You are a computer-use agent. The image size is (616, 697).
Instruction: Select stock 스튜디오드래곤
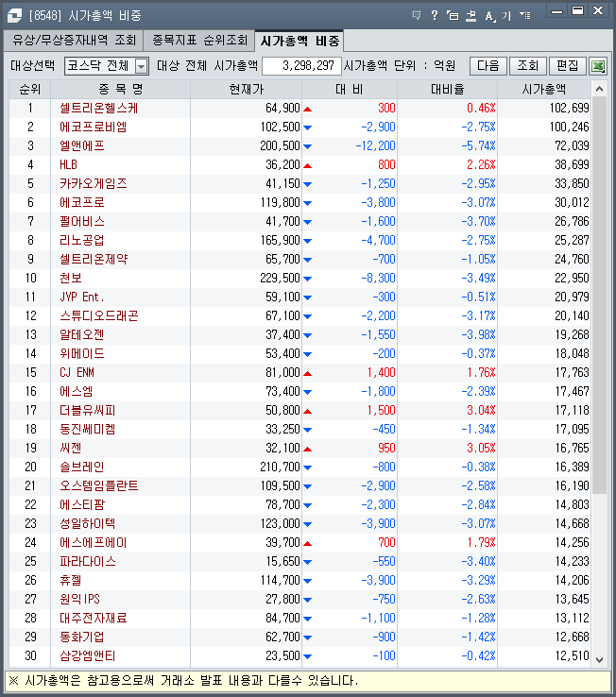pyautogui.click(x=99, y=316)
